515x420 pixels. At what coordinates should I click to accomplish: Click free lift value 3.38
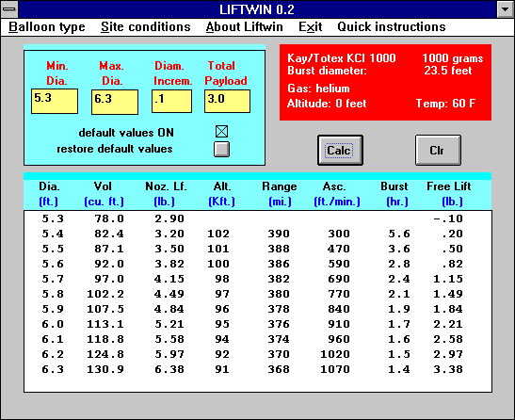click(x=448, y=369)
